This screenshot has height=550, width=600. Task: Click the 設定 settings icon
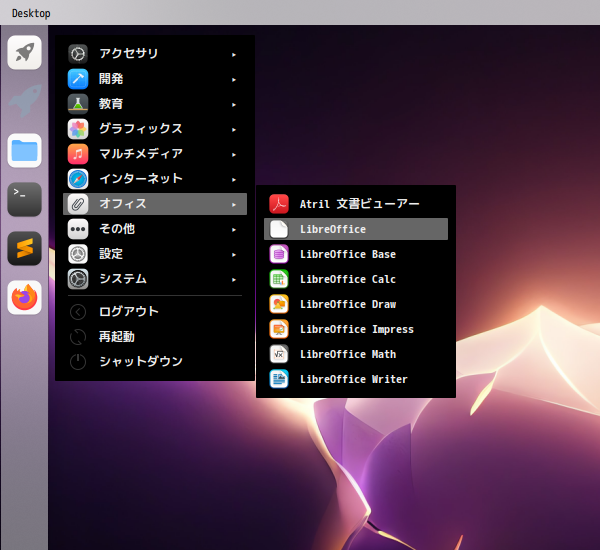[78, 254]
